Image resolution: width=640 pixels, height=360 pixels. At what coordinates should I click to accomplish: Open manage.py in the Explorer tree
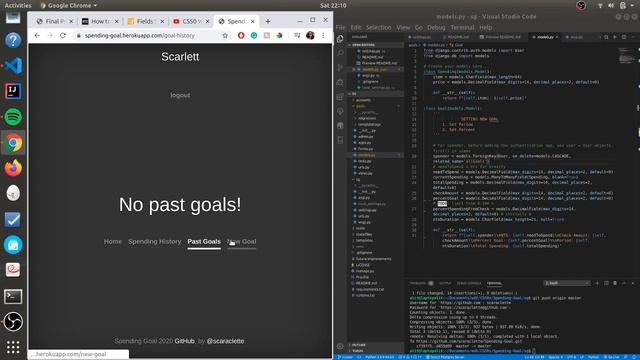coord(364,271)
